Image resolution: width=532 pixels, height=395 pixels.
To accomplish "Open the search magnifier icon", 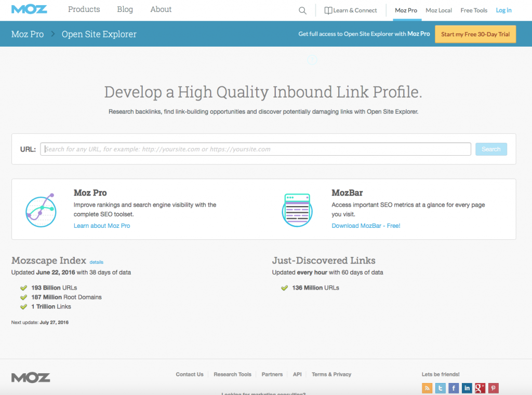I will [x=302, y=10].
